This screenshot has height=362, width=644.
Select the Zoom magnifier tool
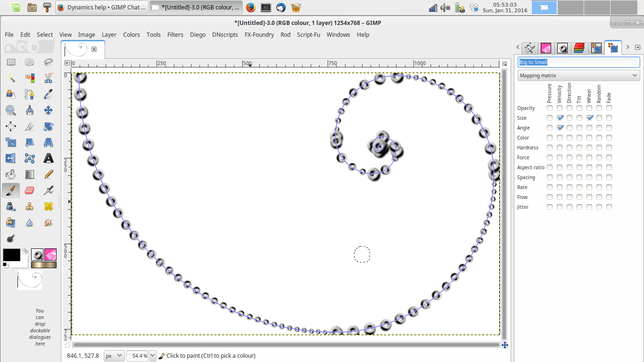(11, 110)
